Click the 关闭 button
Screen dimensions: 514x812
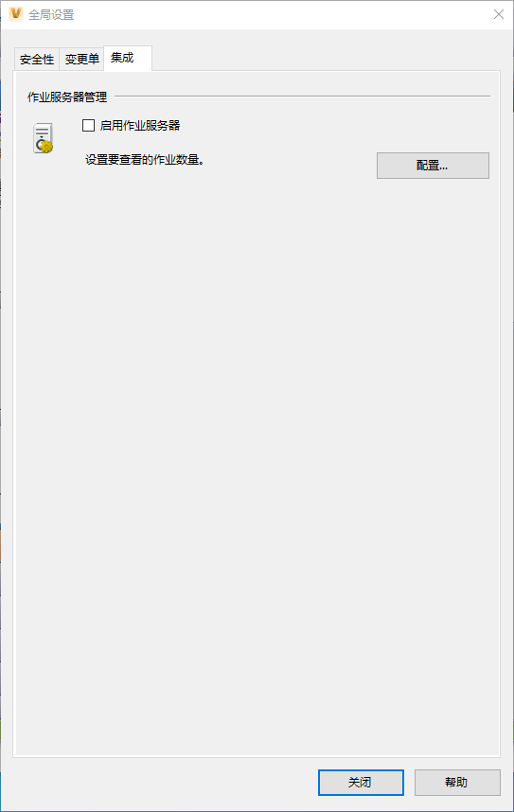click(361, 782)
